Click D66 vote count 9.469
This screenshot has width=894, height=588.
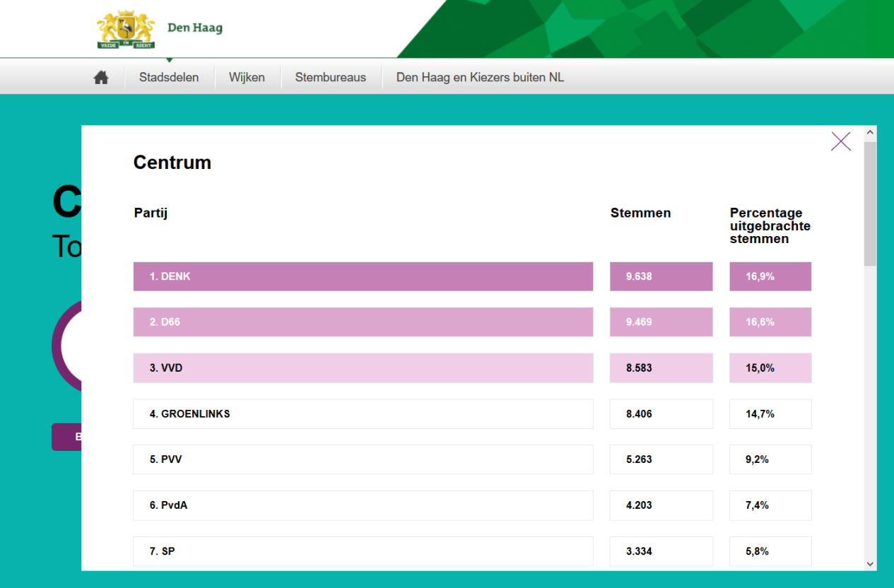pos(661,322)
